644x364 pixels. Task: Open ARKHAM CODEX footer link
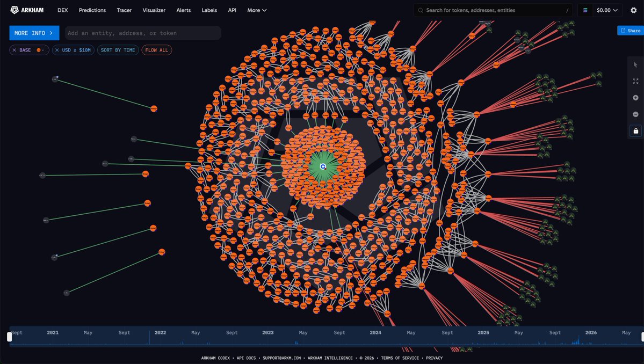[215, 358]
